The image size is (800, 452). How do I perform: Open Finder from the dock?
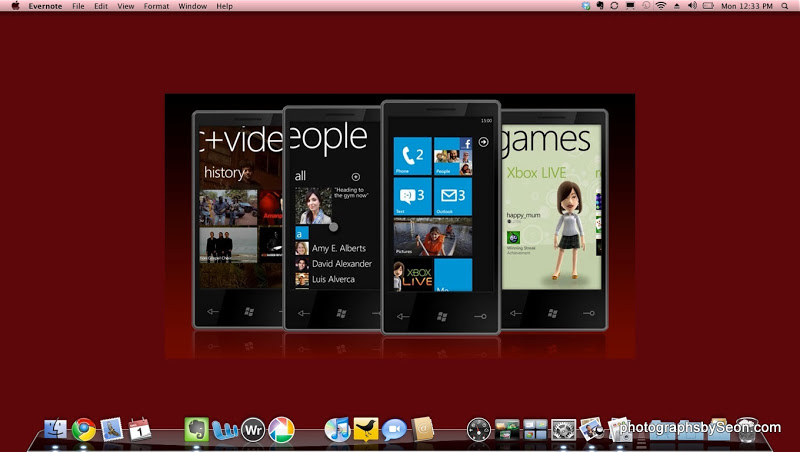coord(55,429)
